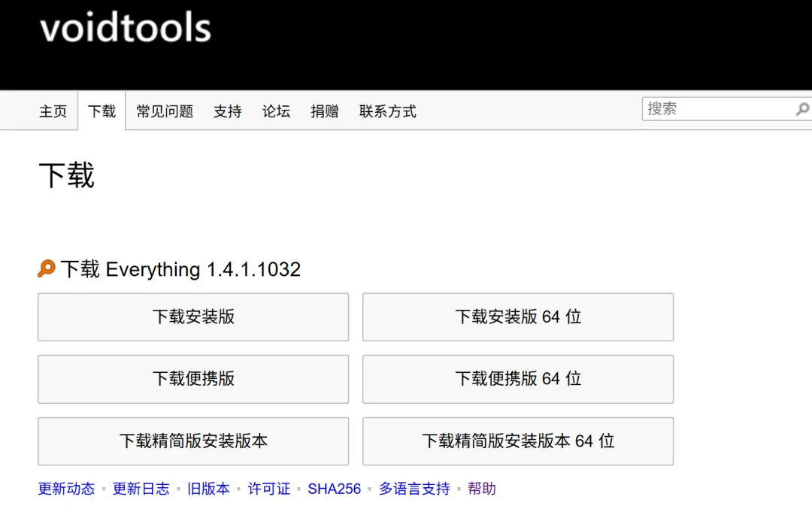The image size is (812, 506).
Task: Click the 下载 Everything 1.4.1.1032 heading
Action: pyautogui.click(x=180, y=269)
